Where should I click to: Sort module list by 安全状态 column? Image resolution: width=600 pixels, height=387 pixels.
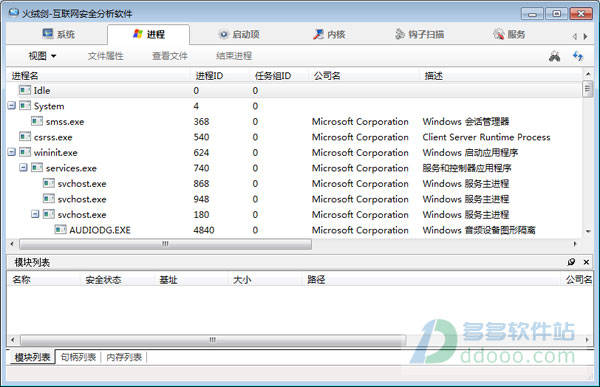tap(117, 280)
